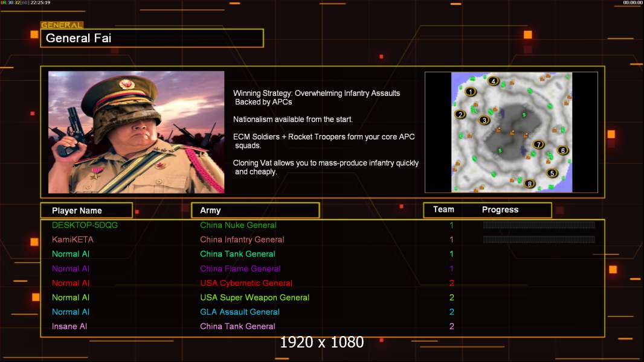The image size is (644, 362).
Task: Pick start position marker 7 on the map
Action: [x=538, y=144]
